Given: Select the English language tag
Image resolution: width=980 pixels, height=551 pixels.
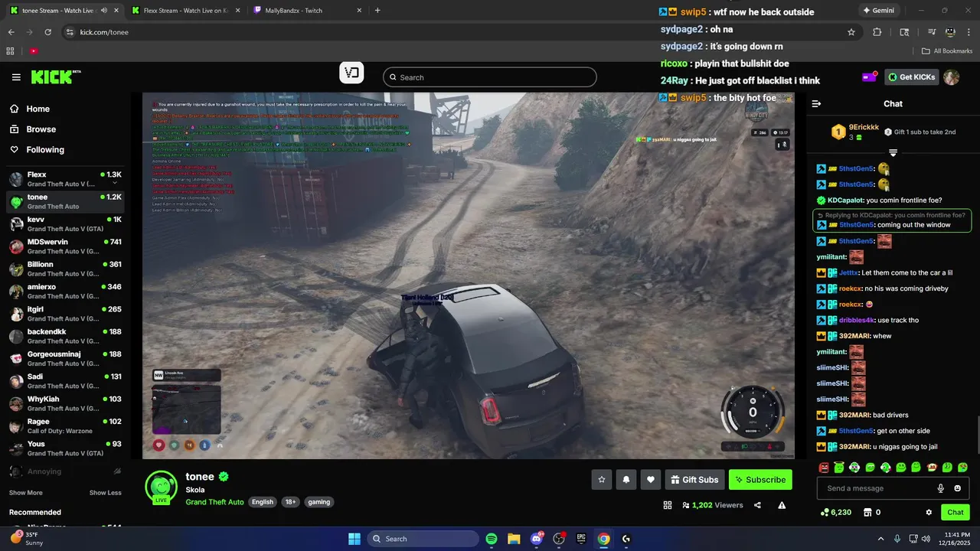Looking at the screenshot, I should click(x=263, y=502).
